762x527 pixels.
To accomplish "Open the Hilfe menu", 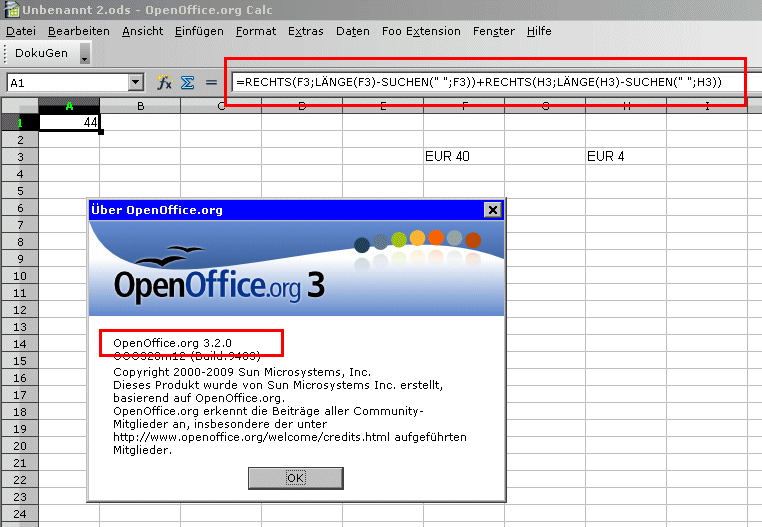I will coord(539,31).
